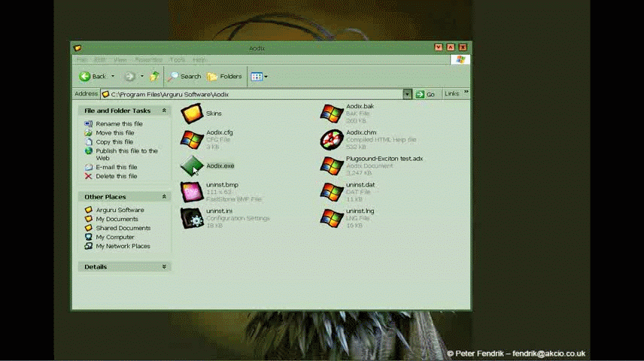
Task: Collapse File and Folder Tasks panel
Action: pos(164,111)
